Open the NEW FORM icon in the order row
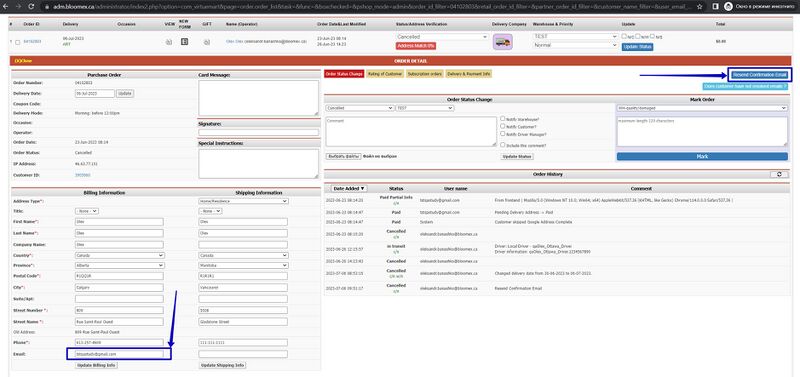The image size is (800, 377). pos(184,41)
